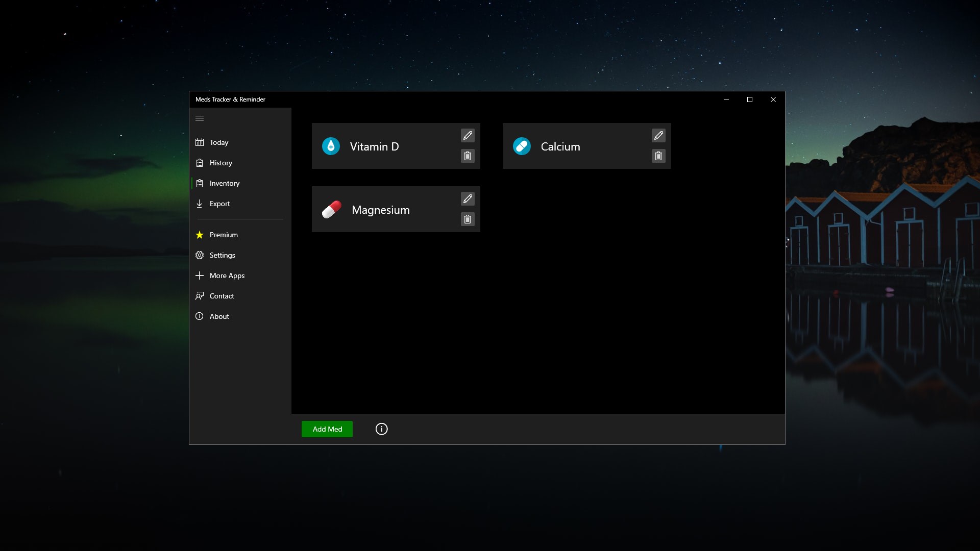This screenshot has width=980, height=551.
Task: Edit the Vitamin D medication
Action: coord(468,136)
